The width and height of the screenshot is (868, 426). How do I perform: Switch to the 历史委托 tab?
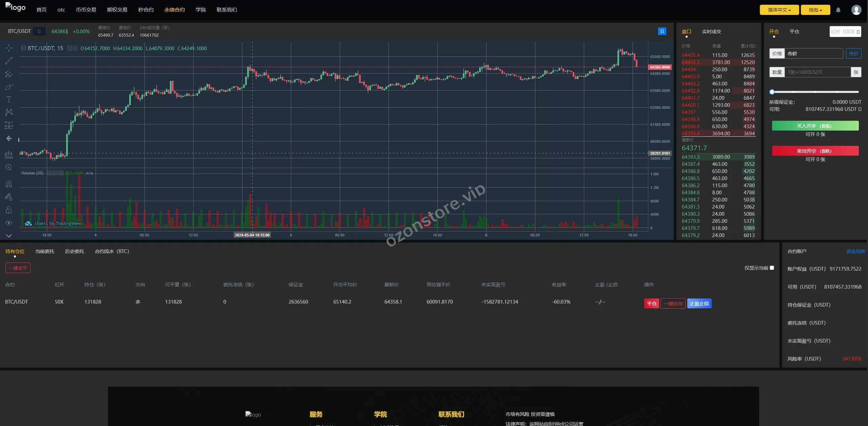coord(74,251)
